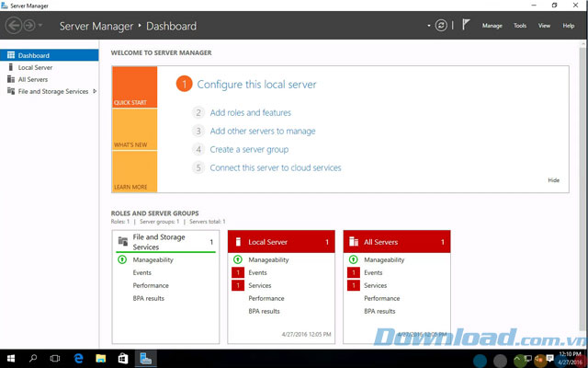Click the All Servers sidebar icon

pos(11,79)
